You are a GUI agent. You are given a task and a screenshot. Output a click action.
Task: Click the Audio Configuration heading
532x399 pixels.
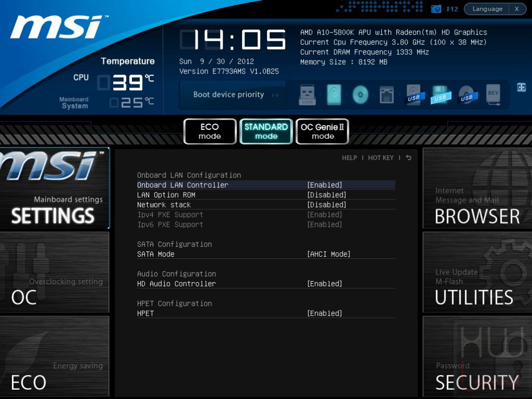[176, 274]
